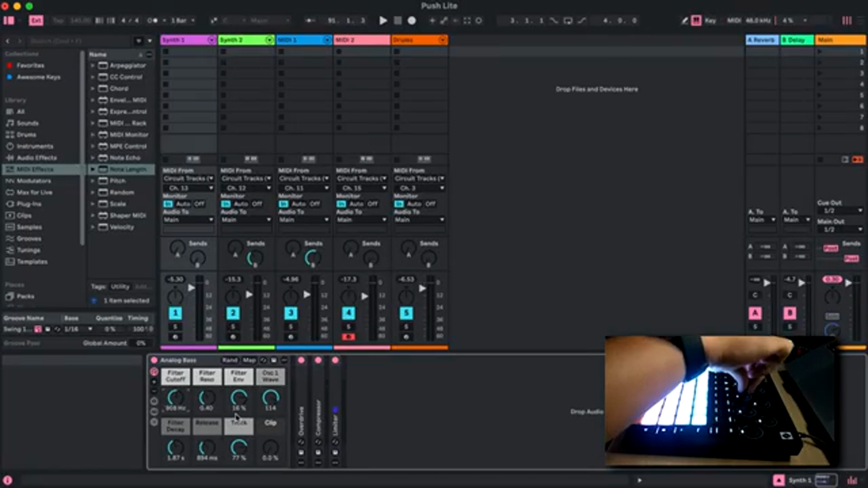
Task: Disable the Synth 1 track activator
Action: (175, 313)
